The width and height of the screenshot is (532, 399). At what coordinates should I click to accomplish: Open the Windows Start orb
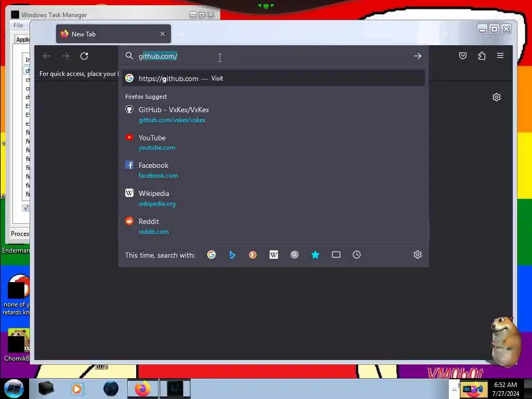pyautogui.click(x=14, y=389)
